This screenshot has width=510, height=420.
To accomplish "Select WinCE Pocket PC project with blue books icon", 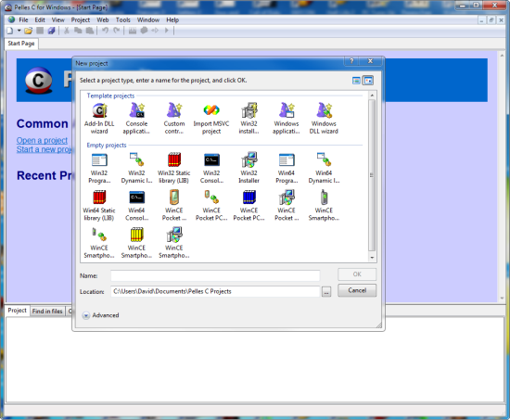I will [249, 205].
